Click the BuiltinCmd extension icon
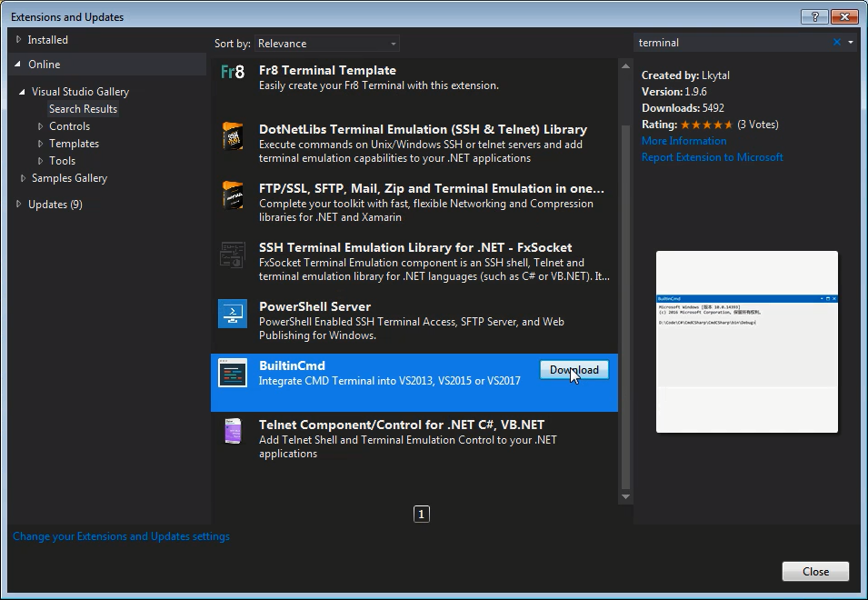 [x=233, y=373]
